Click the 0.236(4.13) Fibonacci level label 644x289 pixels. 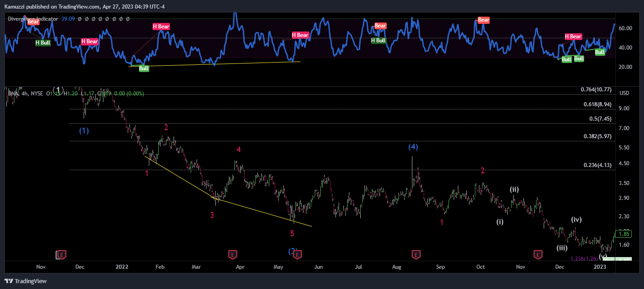(x=598, y=165)
